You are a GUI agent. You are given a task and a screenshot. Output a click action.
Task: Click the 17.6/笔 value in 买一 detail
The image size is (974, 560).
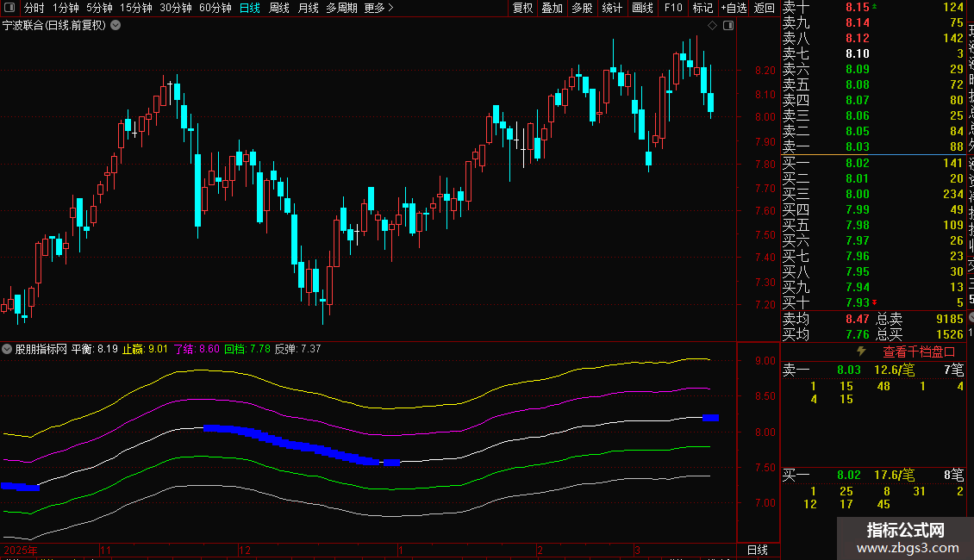pyautogui.click(x=894, y=475)
